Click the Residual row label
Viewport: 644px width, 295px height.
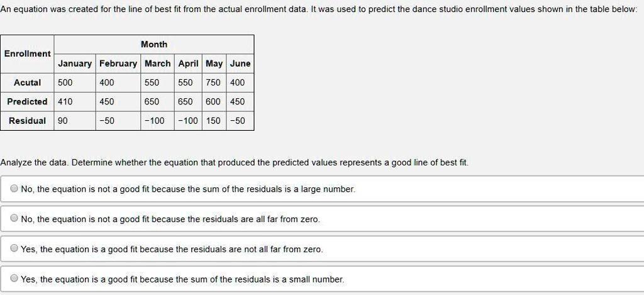pyautogui.click(x=27, y=121)
